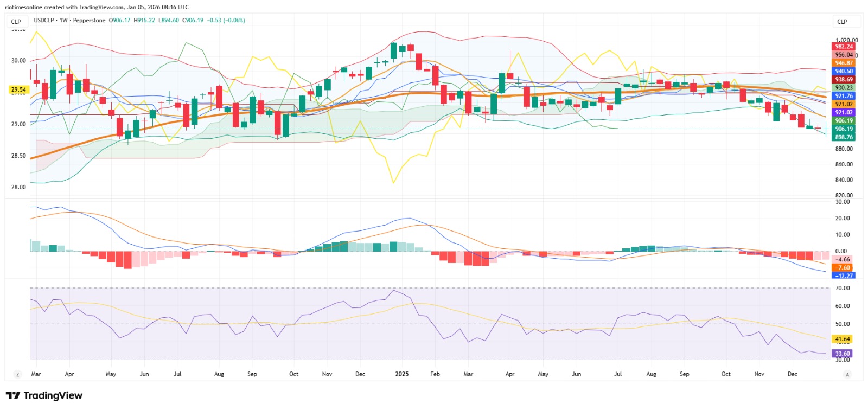
Task: Click the orange -7.60 MACD signal label
Action: click(842, 267)
